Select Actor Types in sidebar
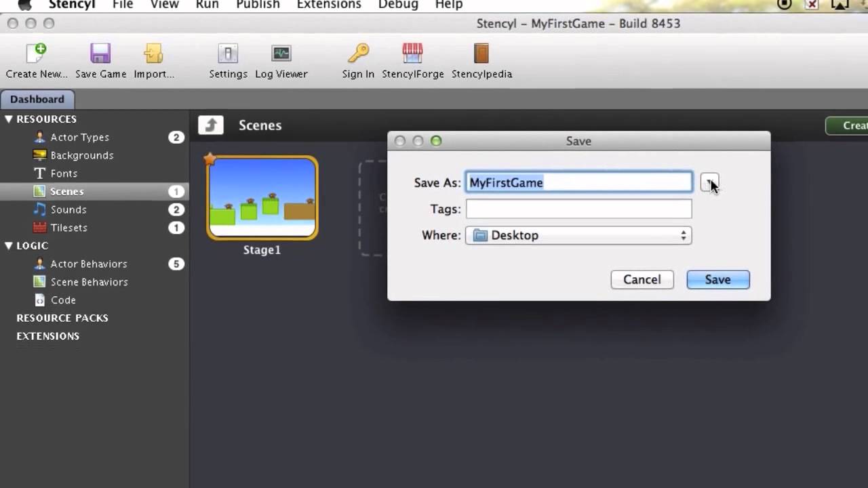 [x=79, y=138]
